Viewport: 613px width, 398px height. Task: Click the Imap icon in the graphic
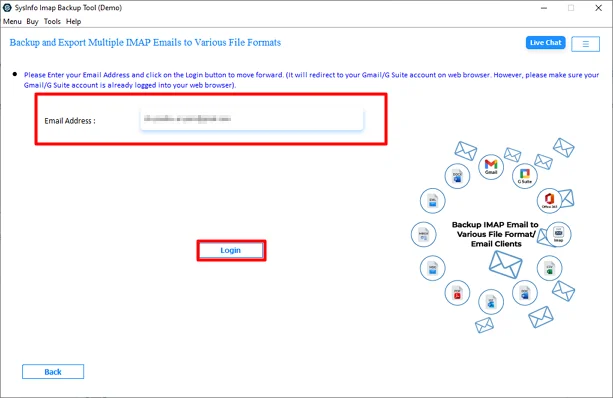[559, 234]
